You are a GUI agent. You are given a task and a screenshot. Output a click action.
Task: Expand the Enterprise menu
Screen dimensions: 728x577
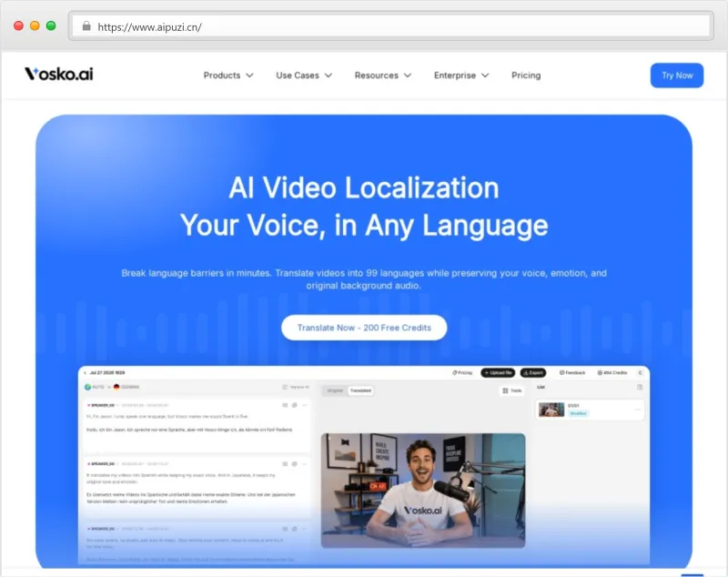(x=461, y=76)
